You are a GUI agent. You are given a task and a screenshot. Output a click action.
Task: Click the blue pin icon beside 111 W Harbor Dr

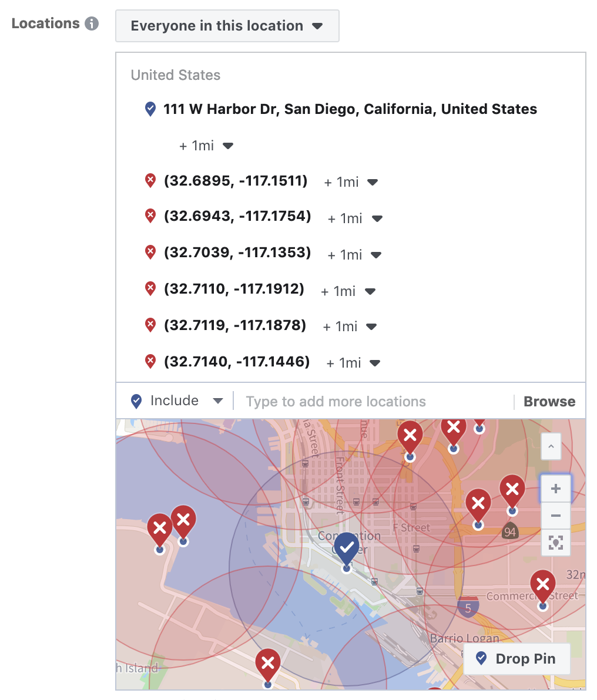[150, 109]
